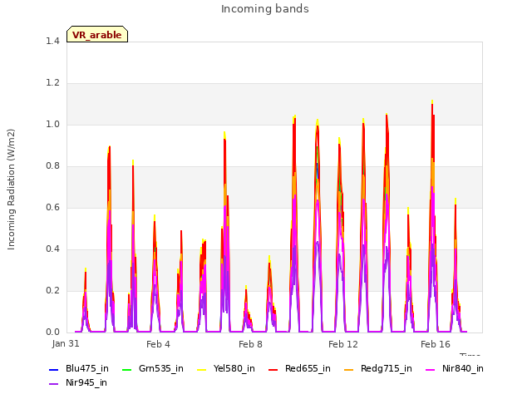Select the Red655_in legend label
The image size is (532, 399).
(308, 369)
